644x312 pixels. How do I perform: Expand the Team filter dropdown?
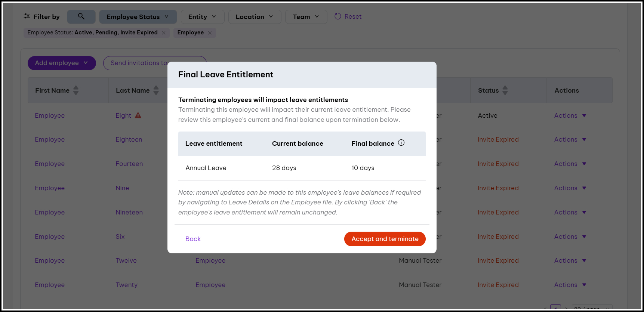click(306, 17)
